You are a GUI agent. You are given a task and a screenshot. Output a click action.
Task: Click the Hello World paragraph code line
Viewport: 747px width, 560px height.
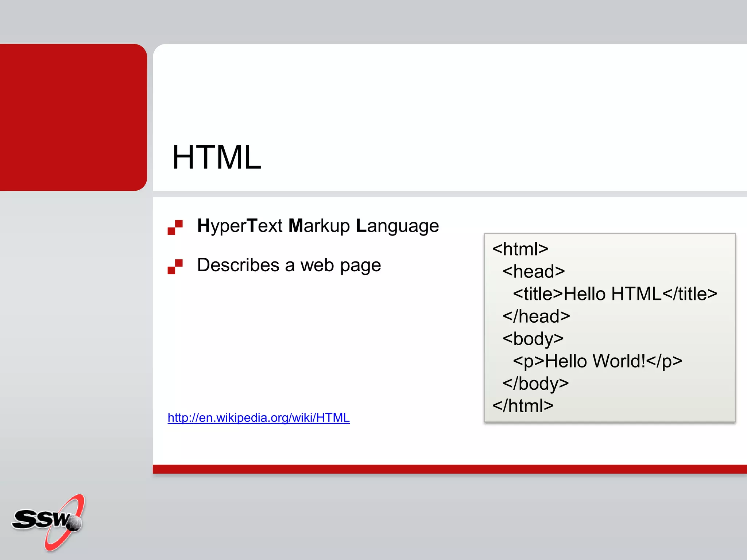[x=597, y=361]
